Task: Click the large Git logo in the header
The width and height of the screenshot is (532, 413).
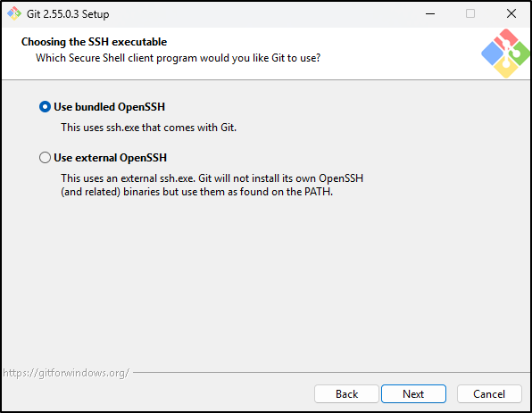Action: (505, 54)
